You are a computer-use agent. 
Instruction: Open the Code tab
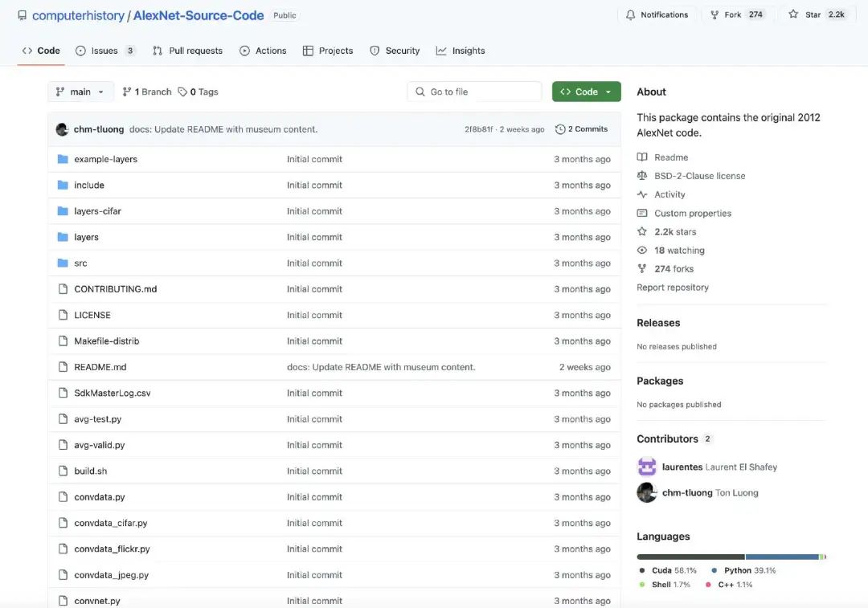point(41,51)
